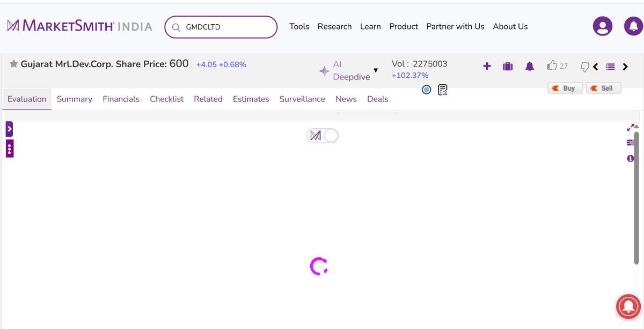The height and width of the screenshot is (329, 644).
Task: Switch to the Surveillance tab
Action: (x=302, y=99)
